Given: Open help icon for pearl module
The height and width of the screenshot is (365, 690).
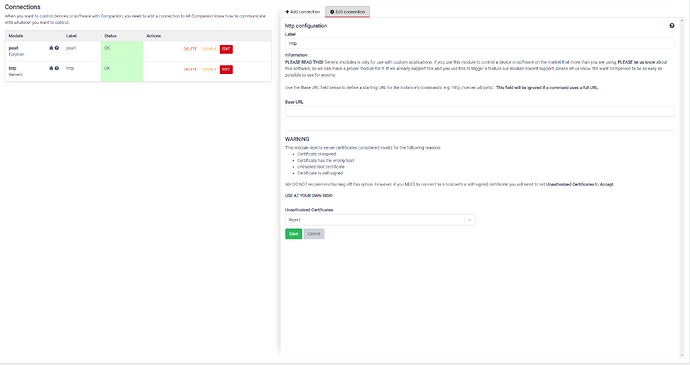Looking at the screenshot, I should (57, 48).
